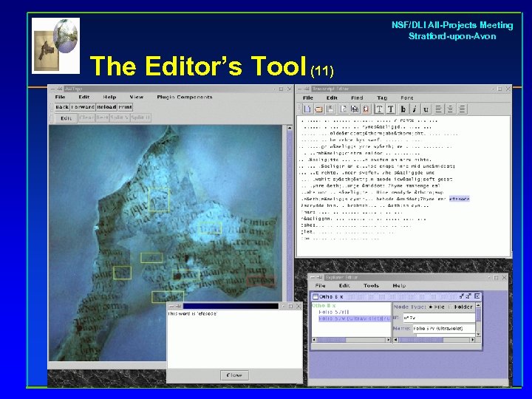Image resolution: width=532 pixels, height=399 pixels.
Task: Click the first T font icon
Action: pos(379,109)
